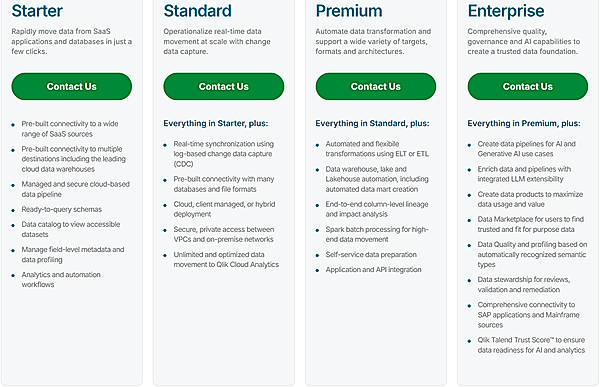Click 'Analytics and automation workflows' item
The image size is (600, 387).
61,279
